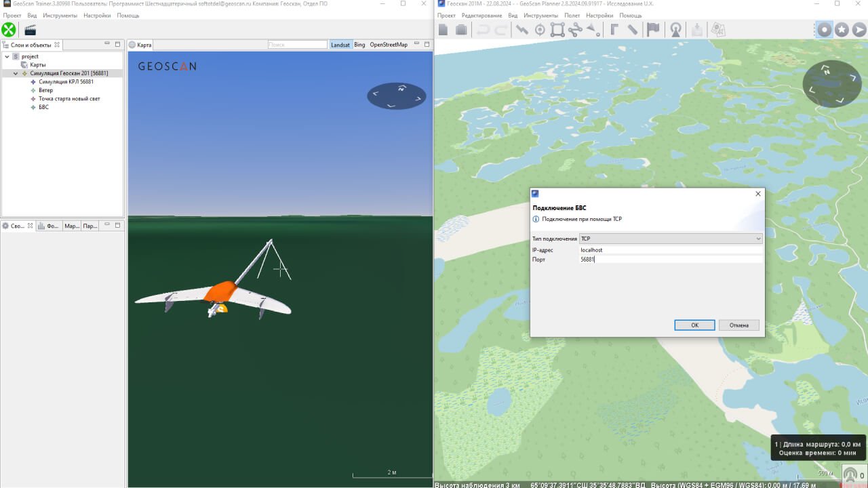Viewport: 868px width, 488px height.
Task: Maximize the properties panel below layers tree
Action: click(118, 225)
